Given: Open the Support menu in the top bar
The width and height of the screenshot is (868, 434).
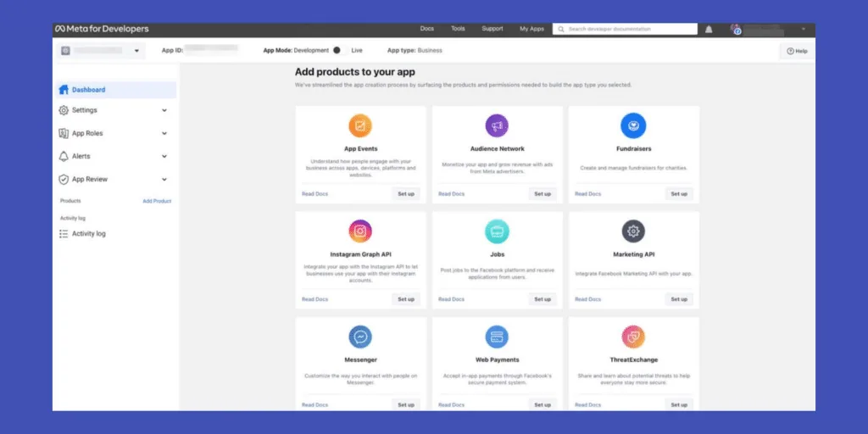Looking at the screenshot, I should pyautogui.click(x=492, y=29).
